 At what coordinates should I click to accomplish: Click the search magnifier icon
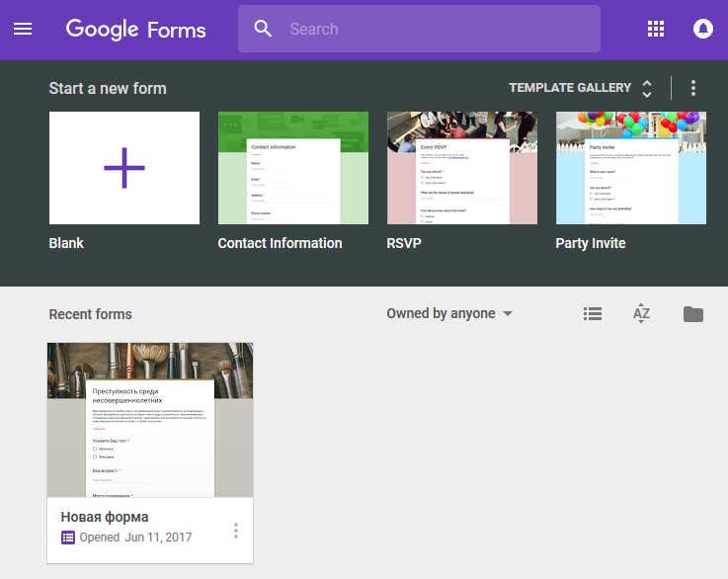coord(263,29)
